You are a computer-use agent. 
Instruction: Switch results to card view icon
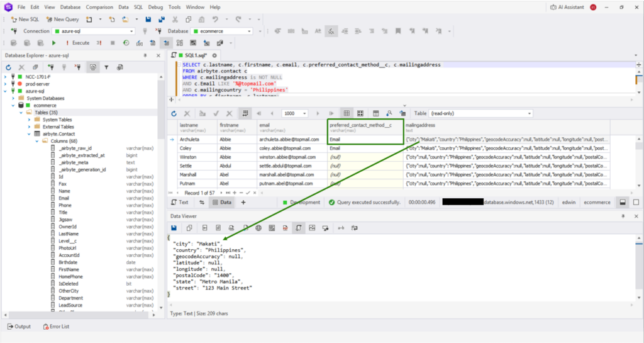(360, 113)
